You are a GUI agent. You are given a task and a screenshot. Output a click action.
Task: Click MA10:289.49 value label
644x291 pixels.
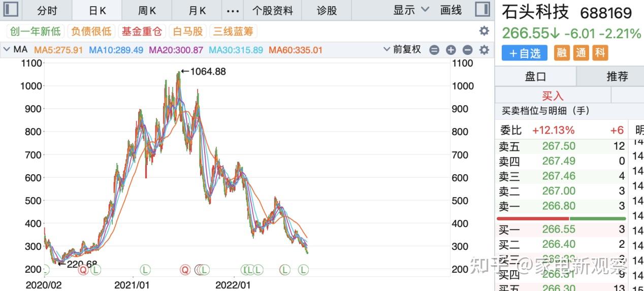click(116, 50)
